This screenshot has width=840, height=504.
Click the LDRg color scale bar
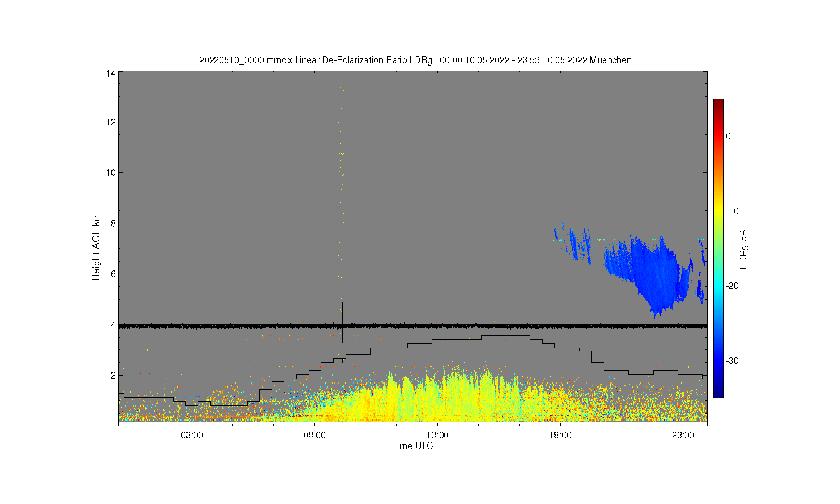coord(718,248)
